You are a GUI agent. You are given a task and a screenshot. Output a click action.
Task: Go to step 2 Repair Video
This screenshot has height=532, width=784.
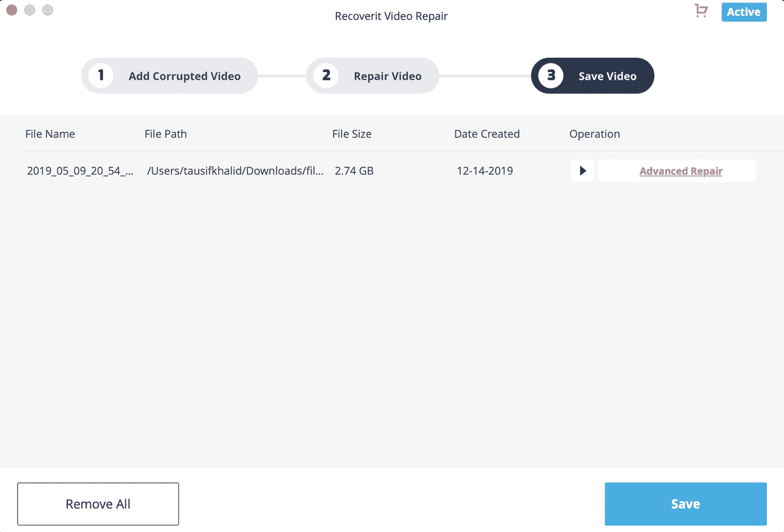point(372,76)
